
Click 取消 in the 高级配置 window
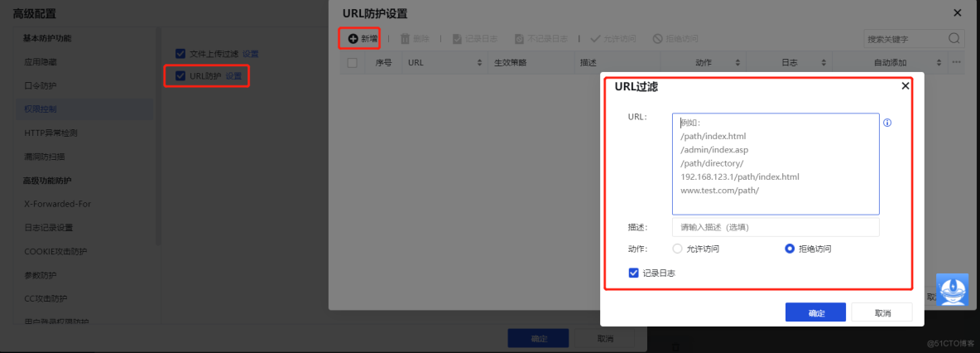pyautogui.click(x=605, y=339)
